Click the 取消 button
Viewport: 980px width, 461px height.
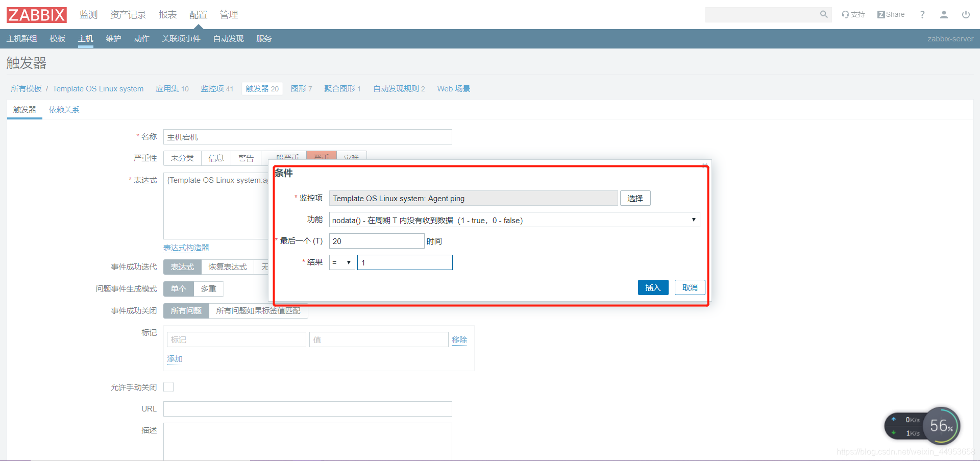pos(690,287)
